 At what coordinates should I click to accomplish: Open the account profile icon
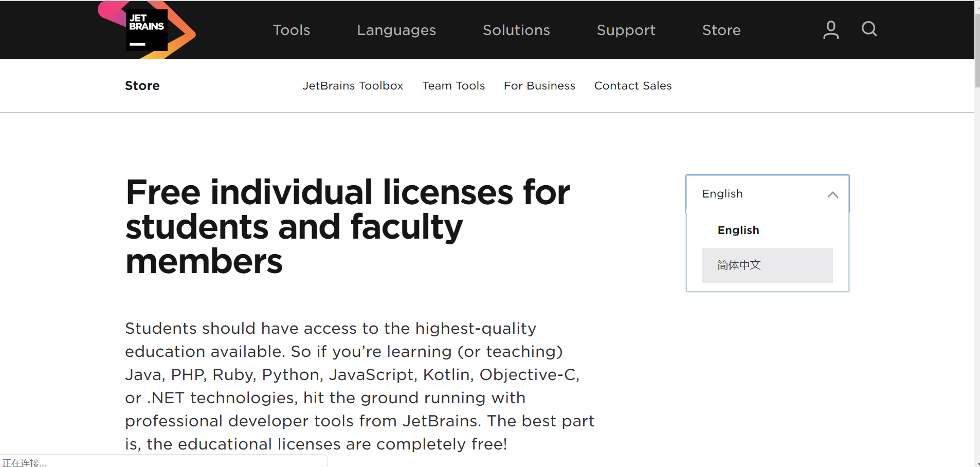point(830,29)
